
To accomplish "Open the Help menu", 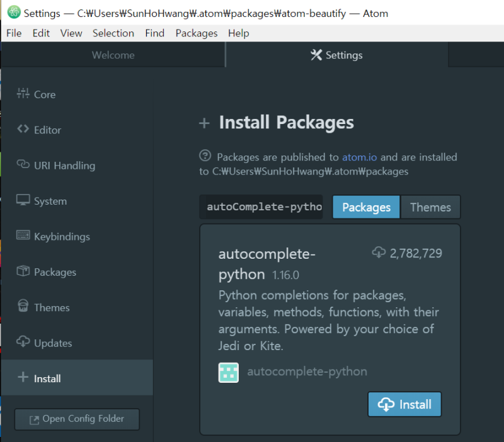I will point(239,33).
